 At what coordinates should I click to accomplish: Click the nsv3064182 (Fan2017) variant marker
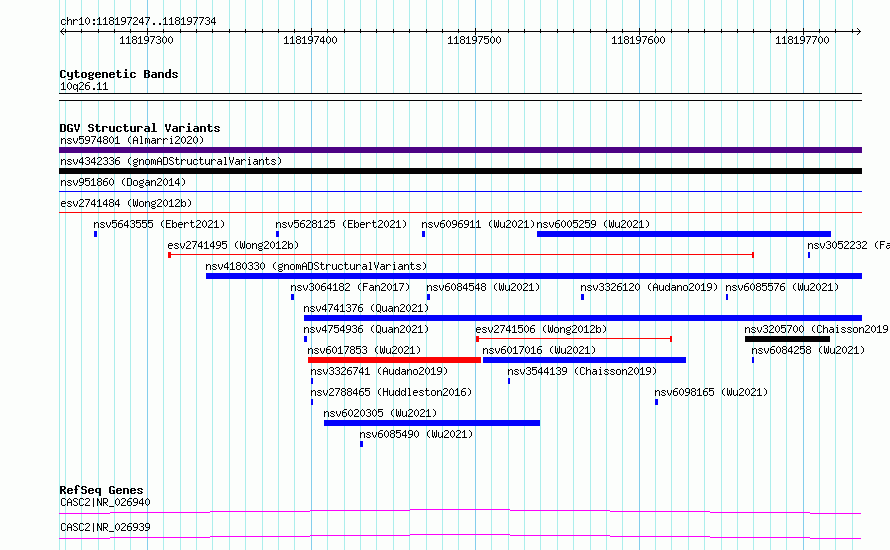292,297
